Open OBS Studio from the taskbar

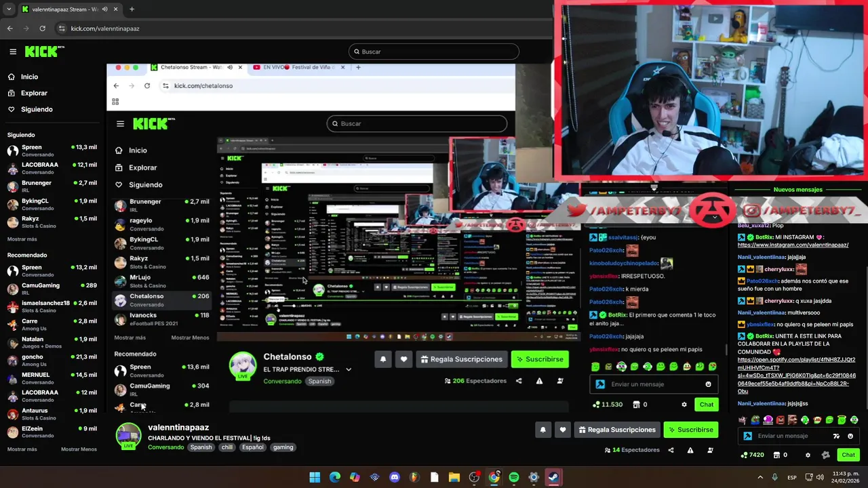coord(474,477)
